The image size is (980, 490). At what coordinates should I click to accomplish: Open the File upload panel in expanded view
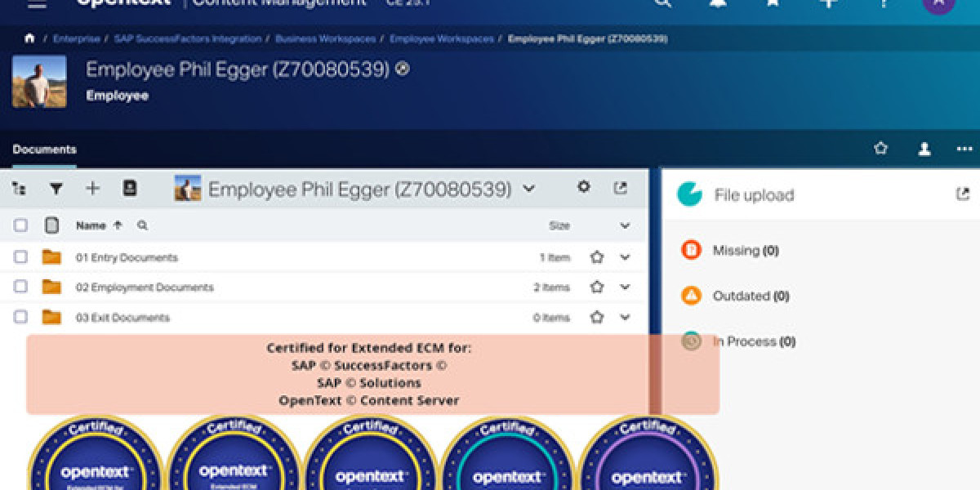pyautogui.click(x=962, y=194)
